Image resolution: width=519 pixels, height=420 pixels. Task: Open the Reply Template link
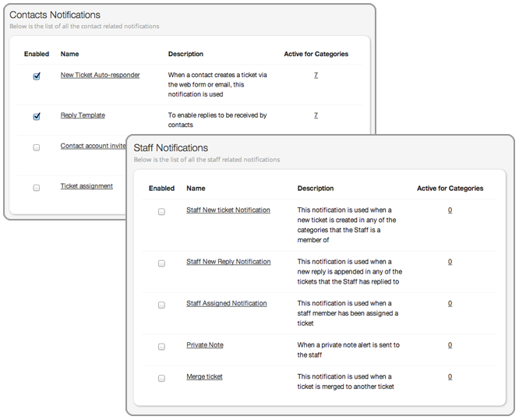83,115
